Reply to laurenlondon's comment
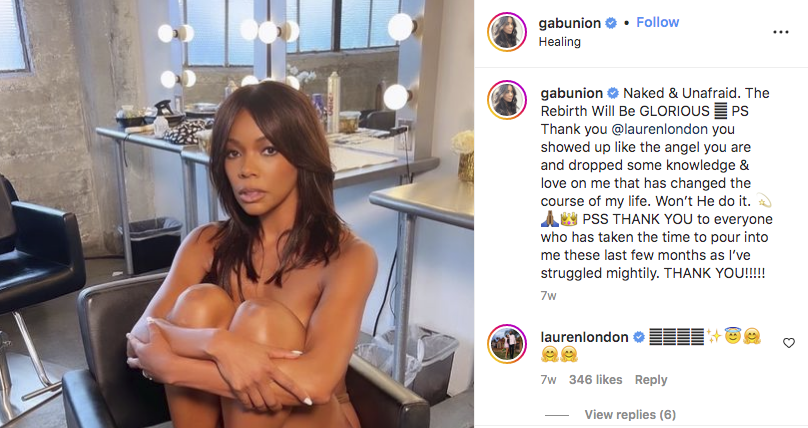This screenshot has width=808, height=428. click(651, 380)
